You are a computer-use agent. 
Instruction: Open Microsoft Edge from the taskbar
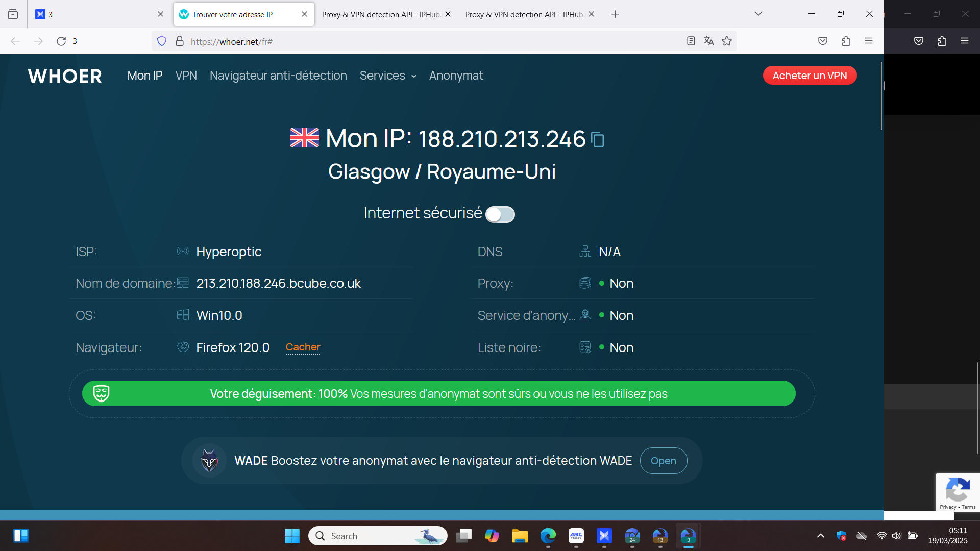point(548,536)
